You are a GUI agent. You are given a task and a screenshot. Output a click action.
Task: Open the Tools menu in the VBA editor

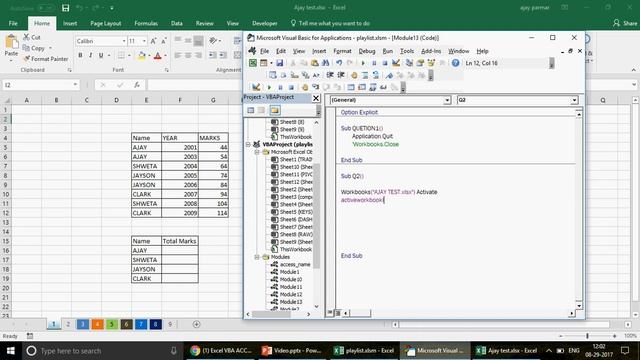coord(407,51)
